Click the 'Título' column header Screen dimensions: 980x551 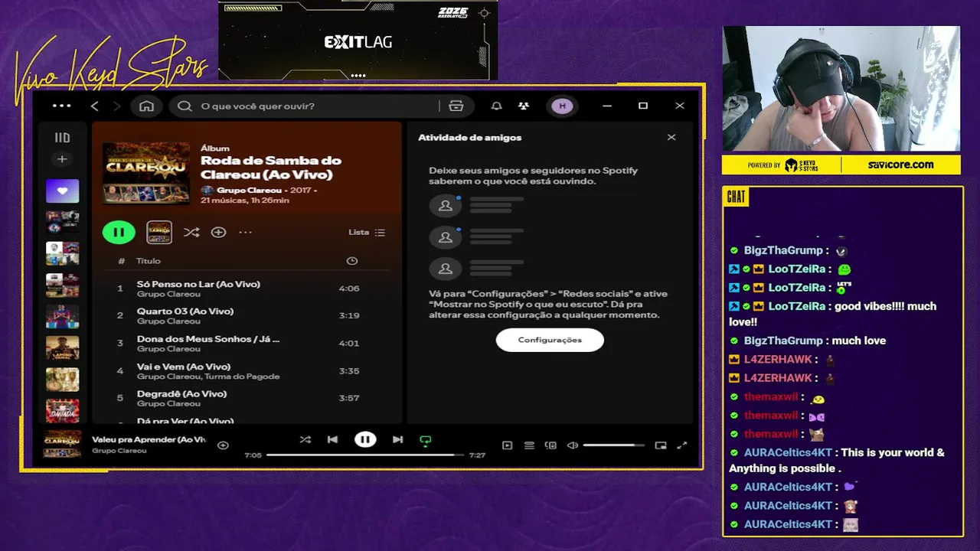point(149,261)
